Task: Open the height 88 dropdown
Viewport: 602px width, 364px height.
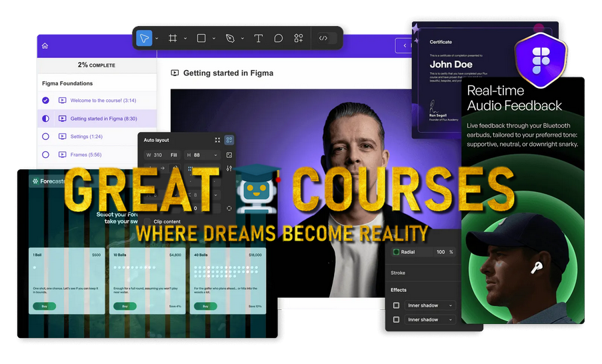Action: pyautogui.click(x=215, y=155)
